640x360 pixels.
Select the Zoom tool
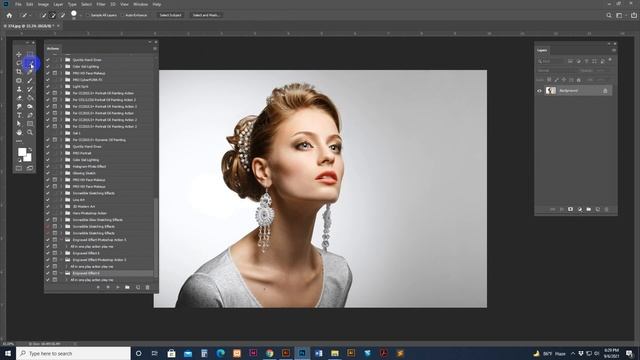pyautogui.click(x=30, y=132)
